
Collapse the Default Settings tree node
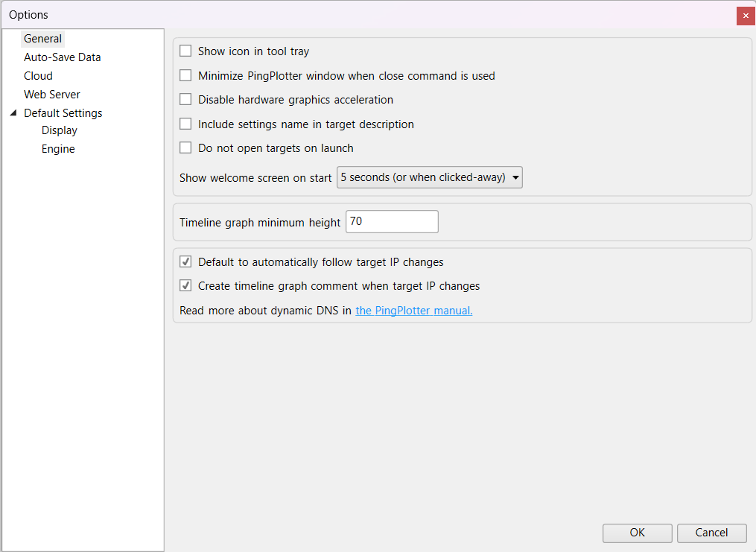point(13,113)
